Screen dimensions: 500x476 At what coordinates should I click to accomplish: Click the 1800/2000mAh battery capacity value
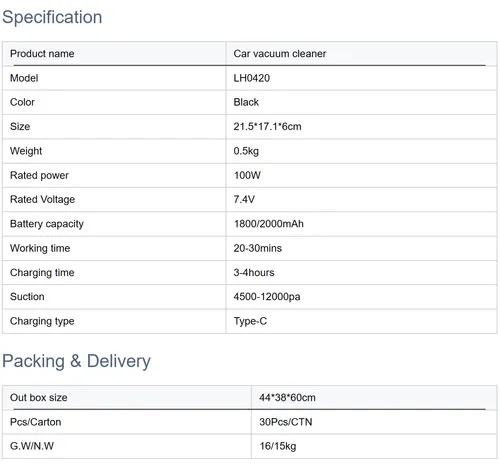pos(269,224)
